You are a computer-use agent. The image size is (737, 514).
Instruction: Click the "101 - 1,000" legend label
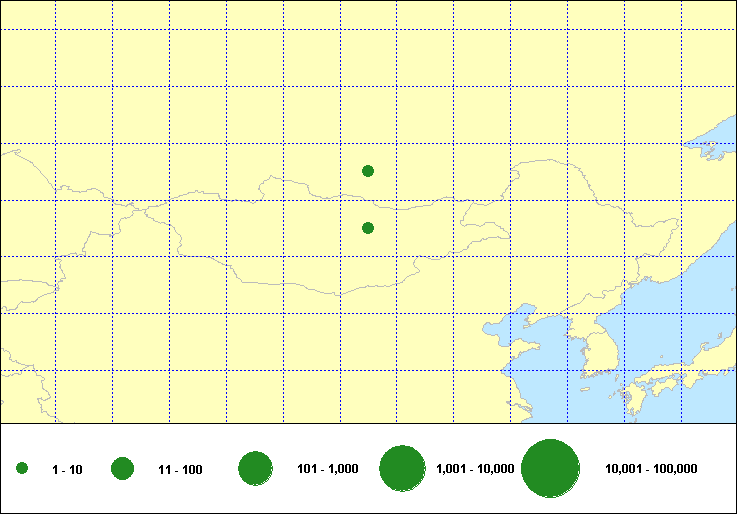(328, 469)
